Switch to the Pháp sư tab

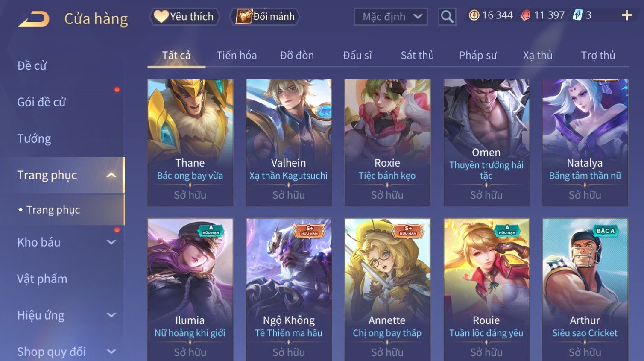click(x=478, y=55)
